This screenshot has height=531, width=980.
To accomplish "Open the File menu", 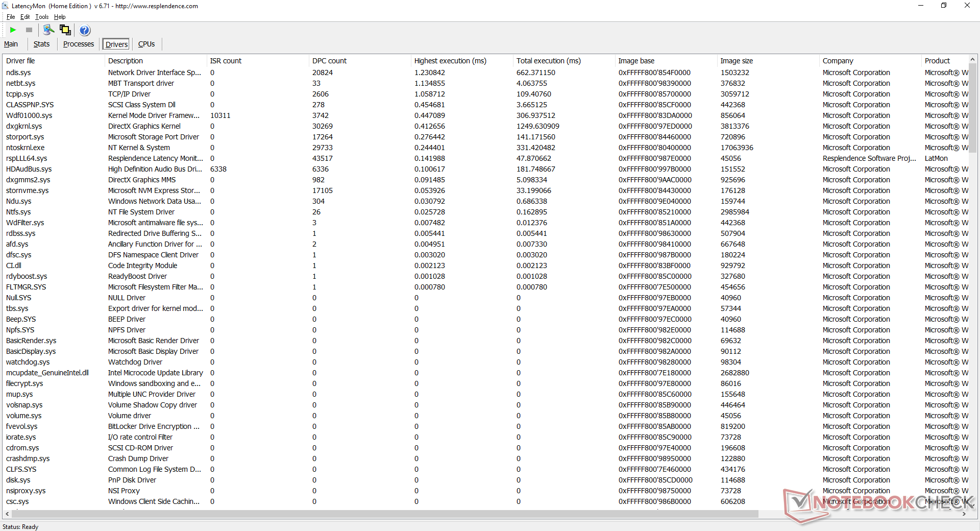I will click(x=11, y=17).
